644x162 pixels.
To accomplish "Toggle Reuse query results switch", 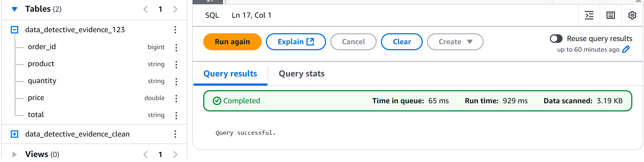I will 556,39.
